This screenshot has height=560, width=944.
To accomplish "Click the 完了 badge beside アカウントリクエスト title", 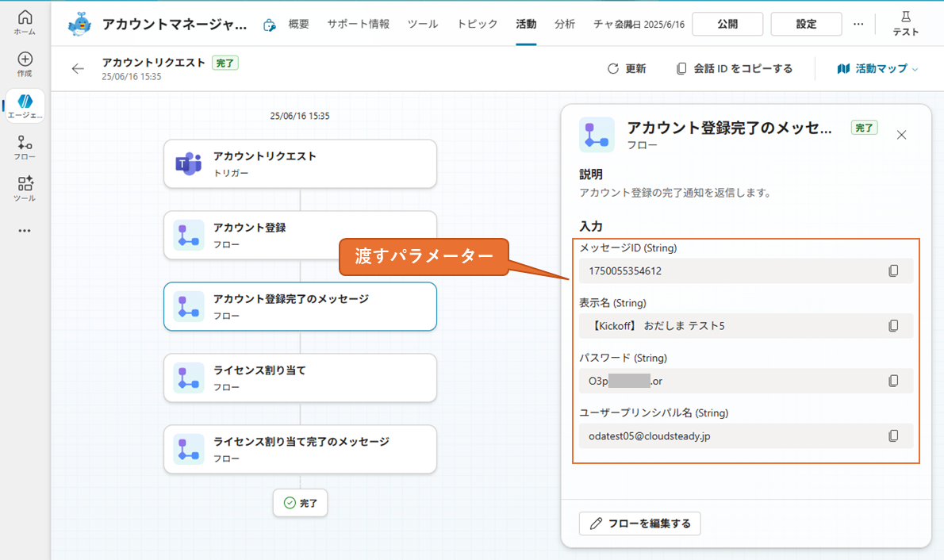I will [x=225, y=63].
